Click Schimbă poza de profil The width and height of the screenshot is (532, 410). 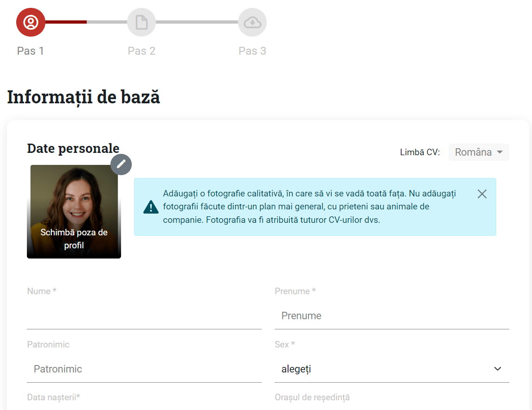pos(74,239)
